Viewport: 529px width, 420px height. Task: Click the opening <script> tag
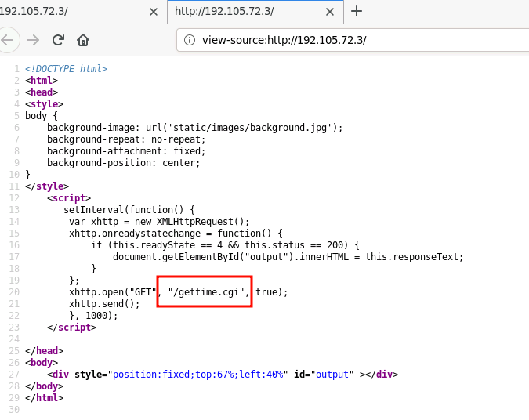click(x=69, y=198)
